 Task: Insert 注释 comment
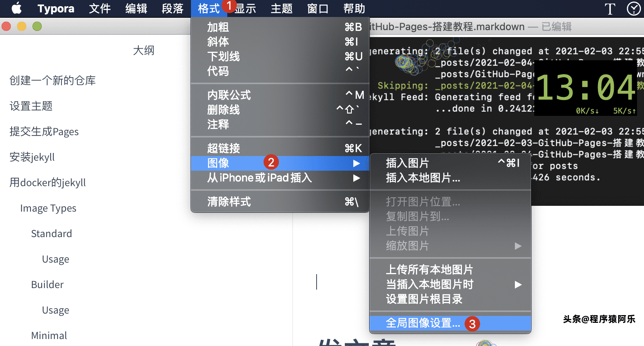(280, 124)
